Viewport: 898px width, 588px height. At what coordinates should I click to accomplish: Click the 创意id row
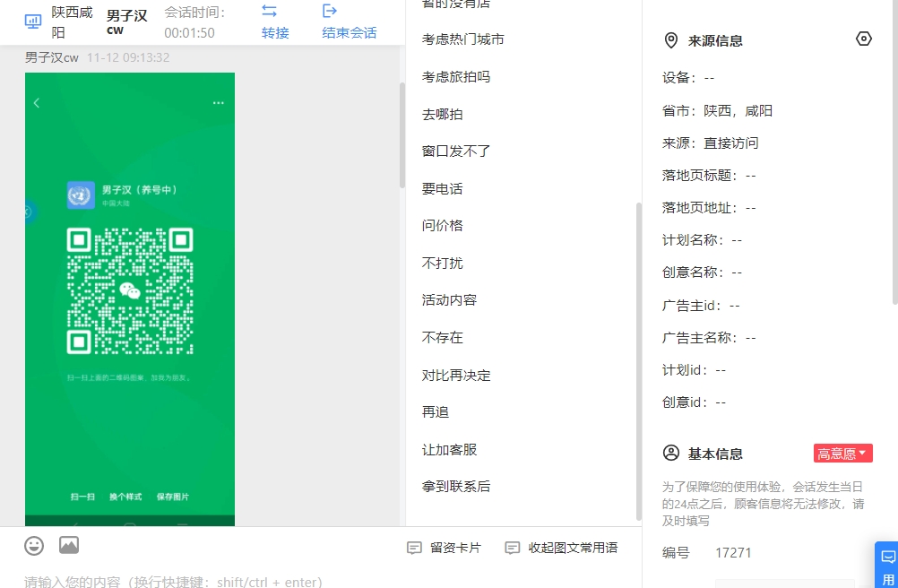coord(695,402)
